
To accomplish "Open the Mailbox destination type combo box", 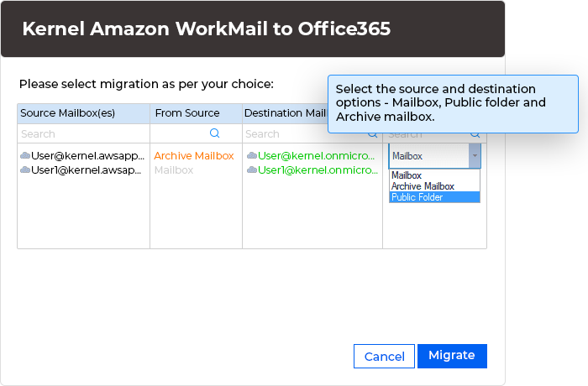I will tap(434, 156).
